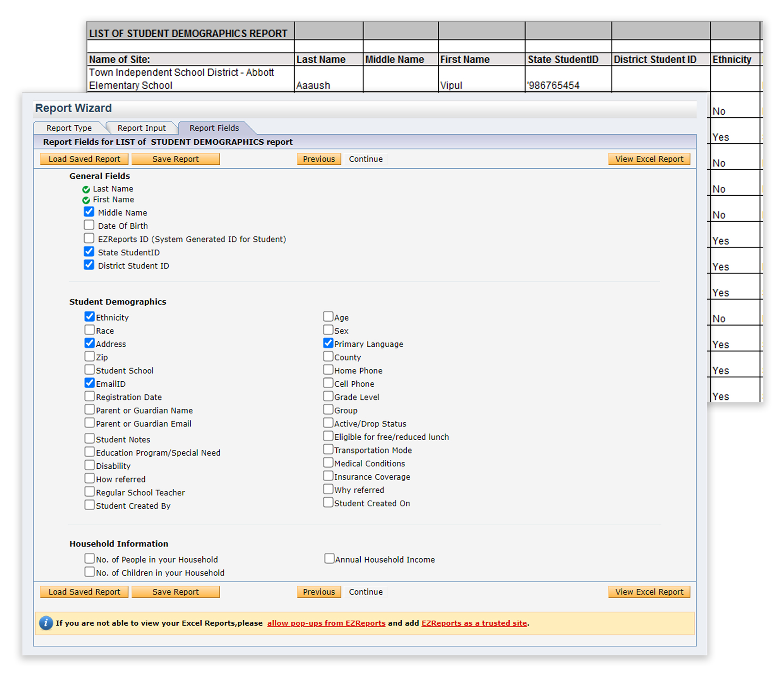Click top View Excel Report button

tap(649, 159)
